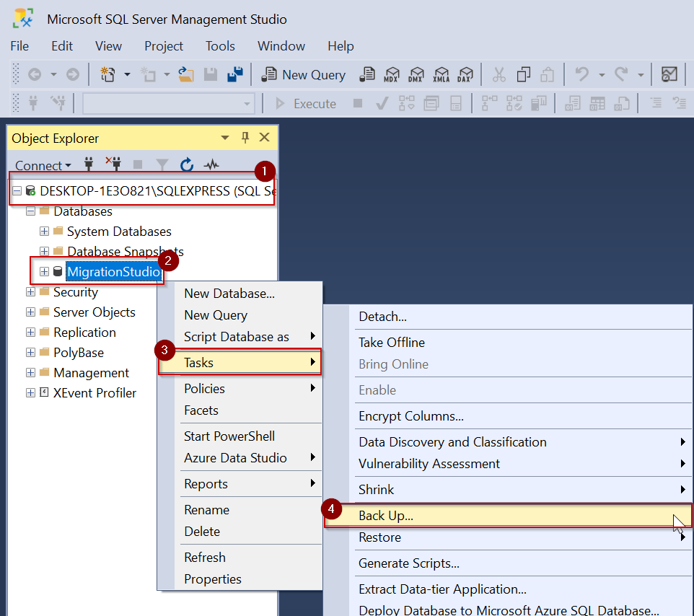Click the Navigate Backward arrow icon
Screen dimensions: 694x616
35,74
